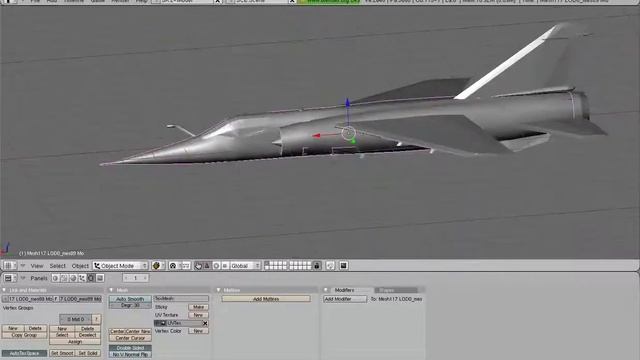Switch buttons window to Object context
This screenshot has width=640, height=360.
(x=82, y=278)
